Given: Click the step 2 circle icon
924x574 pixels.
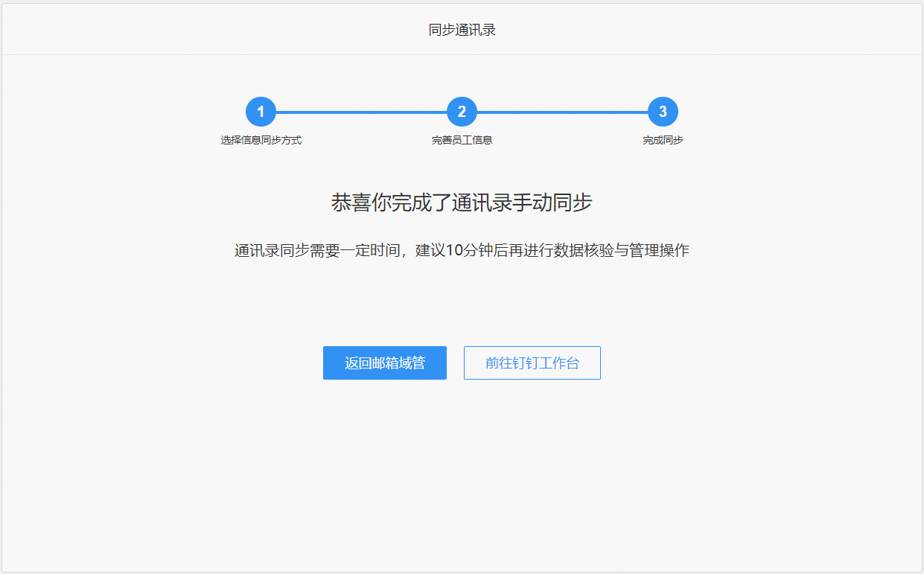Looking at the screenshot, I should click(462, 112).
